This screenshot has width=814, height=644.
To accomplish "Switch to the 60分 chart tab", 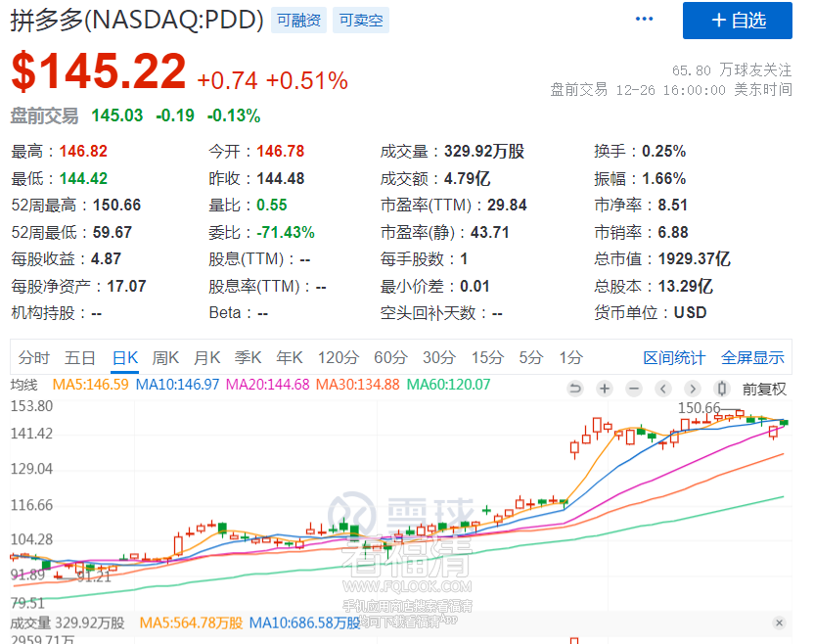I will (x=391, y=358).
